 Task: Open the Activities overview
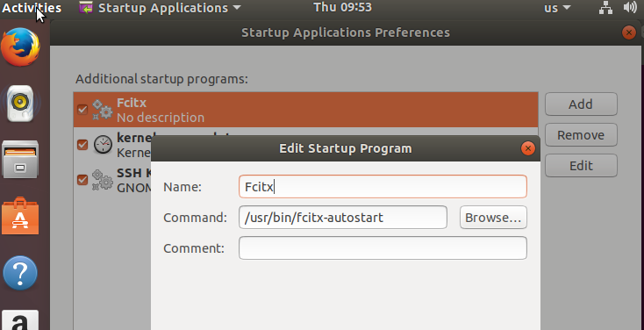32,7
